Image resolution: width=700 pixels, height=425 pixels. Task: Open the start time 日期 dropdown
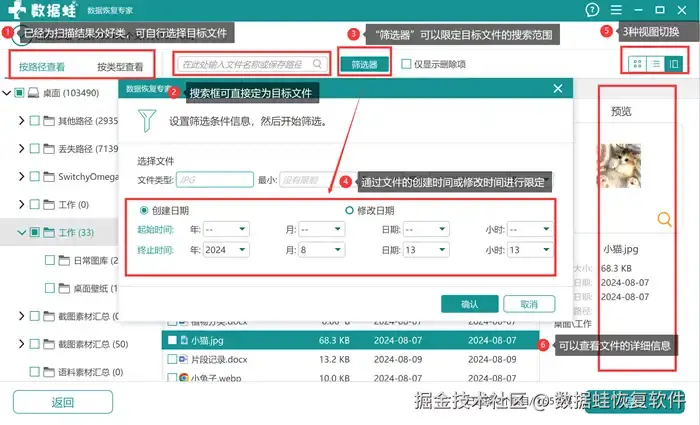click(426, 229)
